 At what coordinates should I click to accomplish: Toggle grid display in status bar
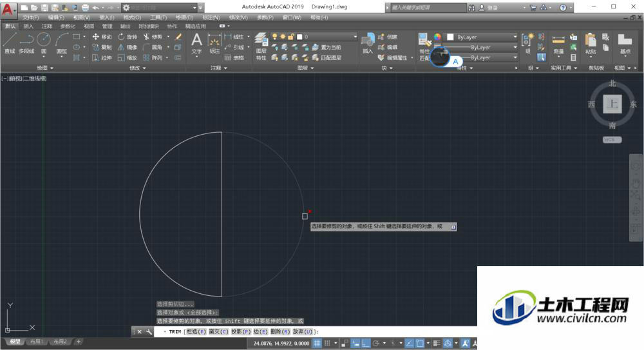(317, 343)
